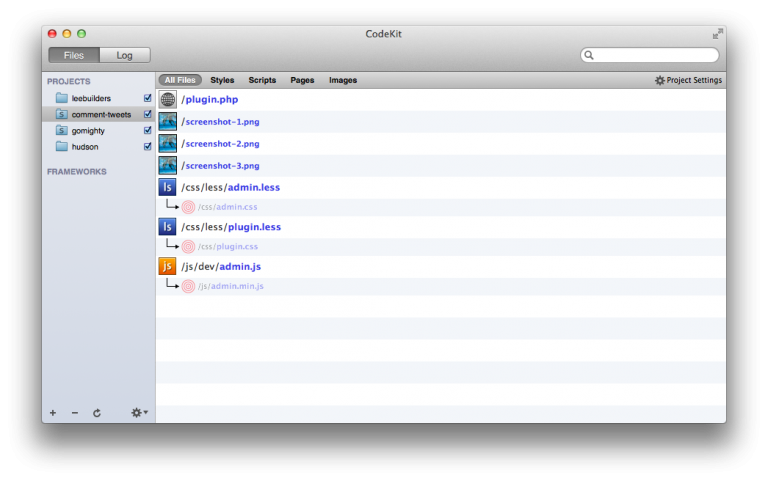768x481 pixels.
Task: Click the LESS icon beside plugin.less
Action: pyautogui.click(x=168, y=227)
